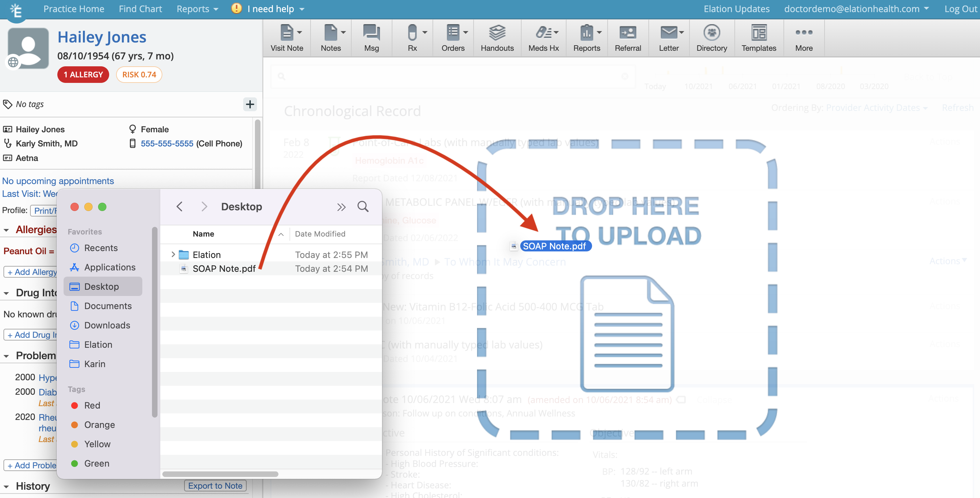Screen dimensions: 980x498
Task: Open the Msg messaging tool
Action: click(371, 38)
